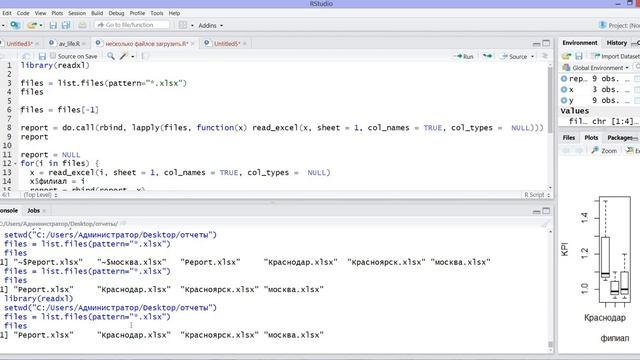This screenshot has width=640, height=360.
Task: Open the Session menu
Action: tap(77, 13)
